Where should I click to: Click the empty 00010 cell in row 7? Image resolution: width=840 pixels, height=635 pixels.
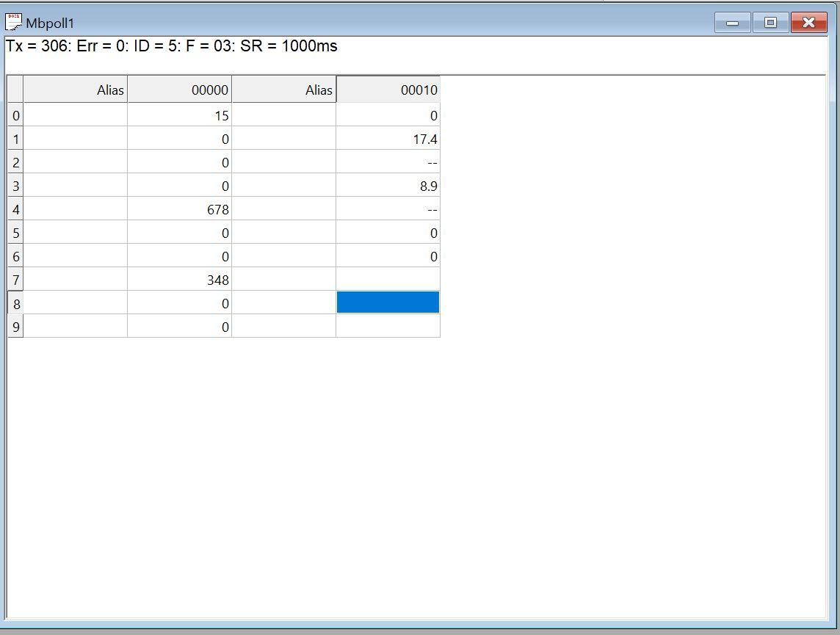pos(388,280)
